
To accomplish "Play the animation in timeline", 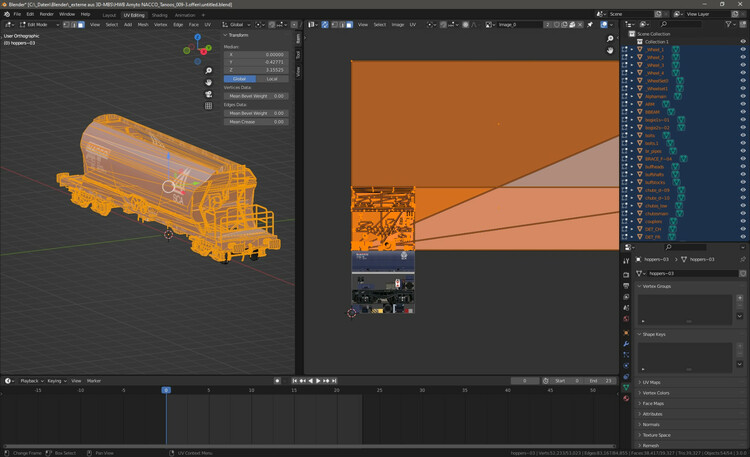I will pos(318,381).
